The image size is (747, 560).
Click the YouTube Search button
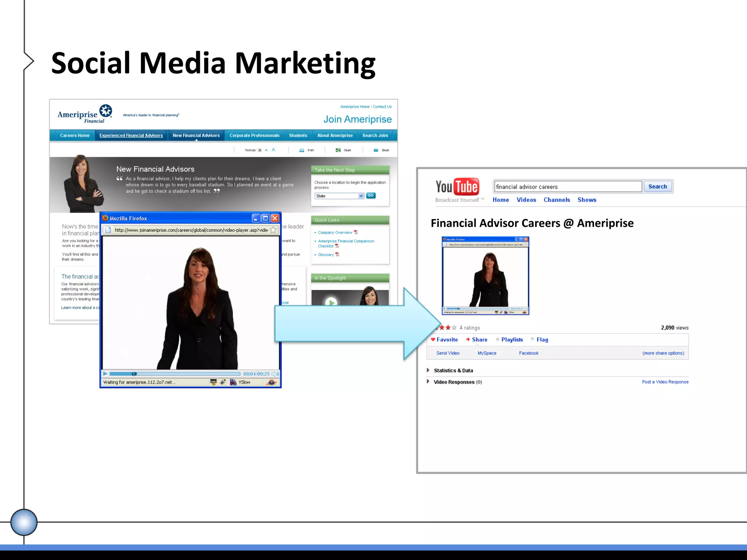pos(658,186)
